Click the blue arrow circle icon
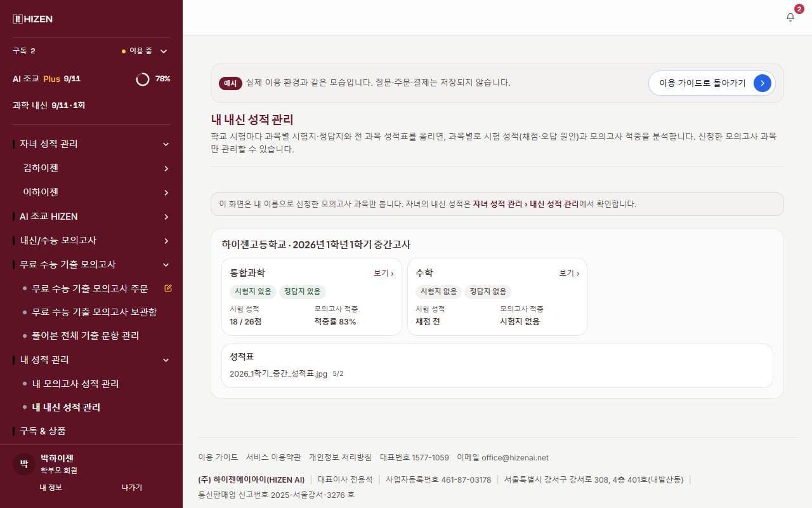The height and width of the screenshot is (508, 812). [762, 83]
